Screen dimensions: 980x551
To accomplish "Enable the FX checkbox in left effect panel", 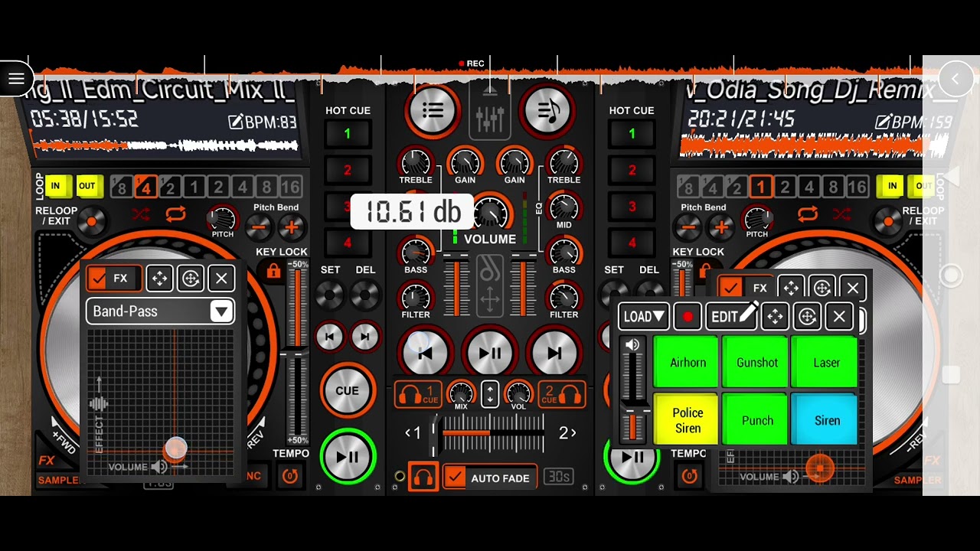I will (97, 278).
